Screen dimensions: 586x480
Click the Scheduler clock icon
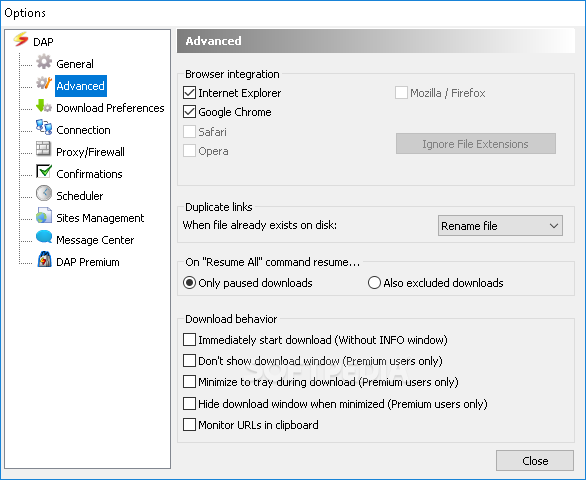44,193
